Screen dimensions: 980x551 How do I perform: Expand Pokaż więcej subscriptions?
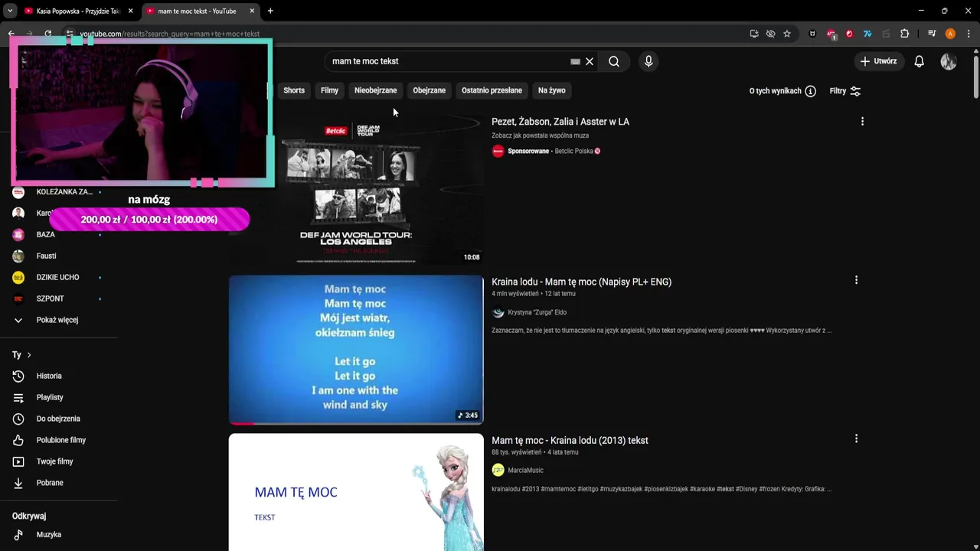click(58, 320)
